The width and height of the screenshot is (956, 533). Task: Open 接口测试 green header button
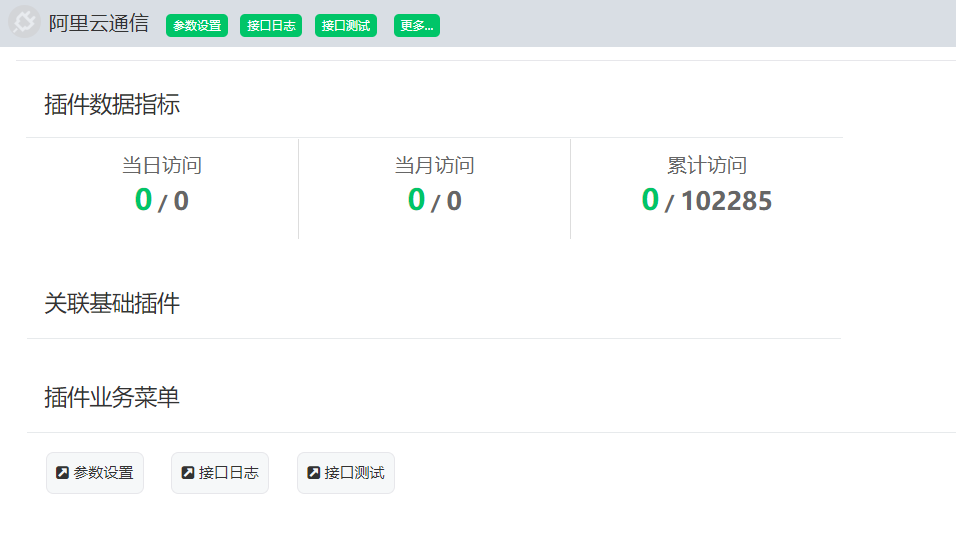[346, 26]
